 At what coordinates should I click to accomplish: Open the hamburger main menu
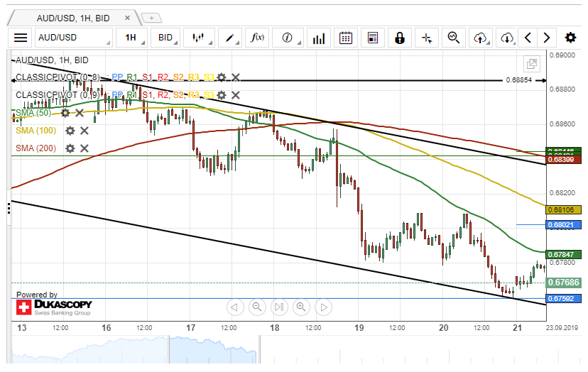(x=21, y=38)
